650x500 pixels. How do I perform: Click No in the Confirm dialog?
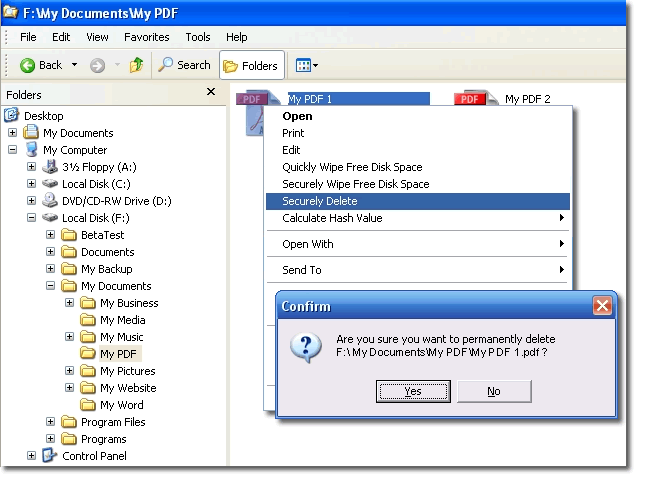tap(494, 391)
